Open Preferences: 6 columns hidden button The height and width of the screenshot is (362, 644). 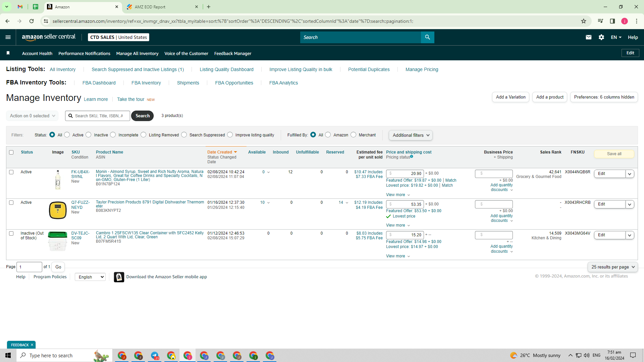click(x=604, y=97)
